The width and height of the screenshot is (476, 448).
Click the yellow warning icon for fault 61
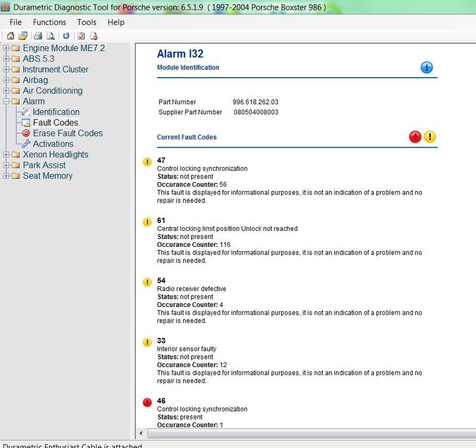click(147, 222)
